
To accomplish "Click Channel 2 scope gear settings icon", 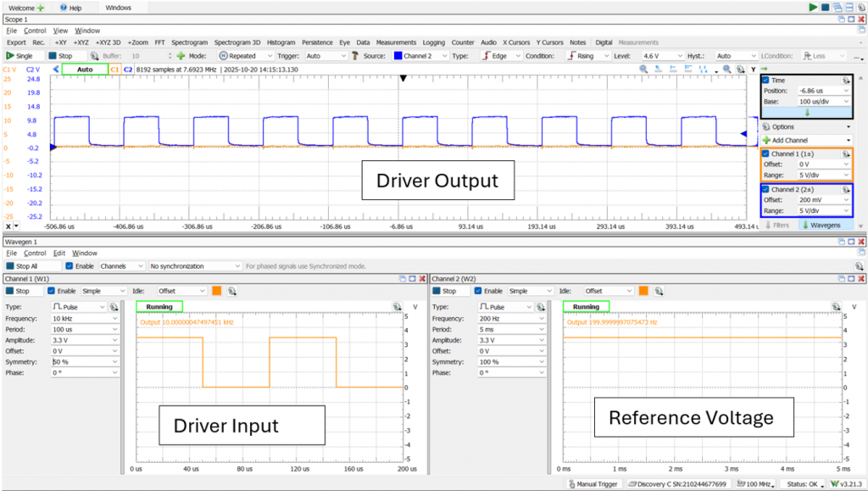I will coord(846,189).
